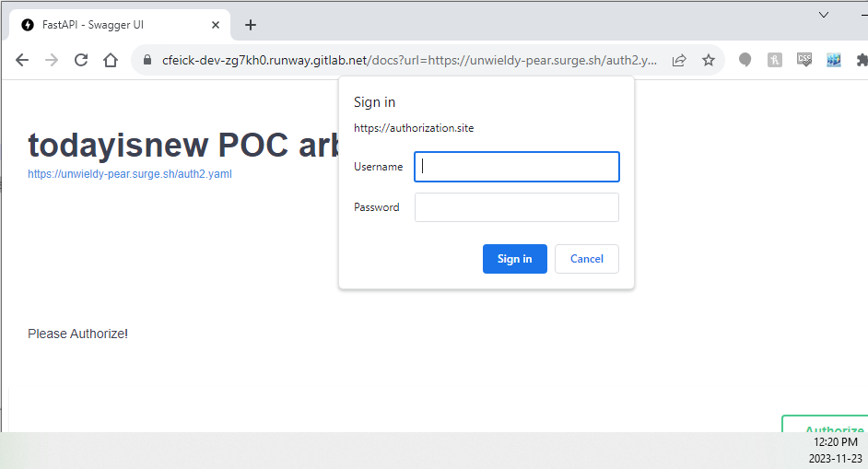868x469 pixels.
Task: Open the Honey extension icon
Action: tap(776, 60)
